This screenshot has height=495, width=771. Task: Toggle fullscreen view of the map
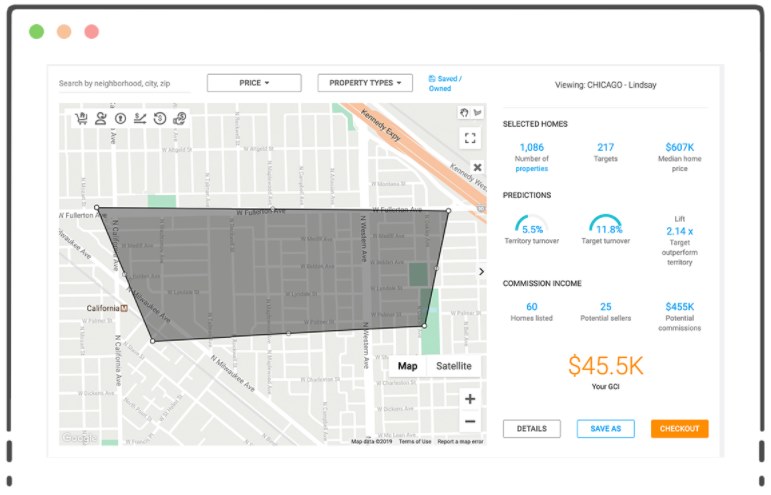(x=471, y=138)
